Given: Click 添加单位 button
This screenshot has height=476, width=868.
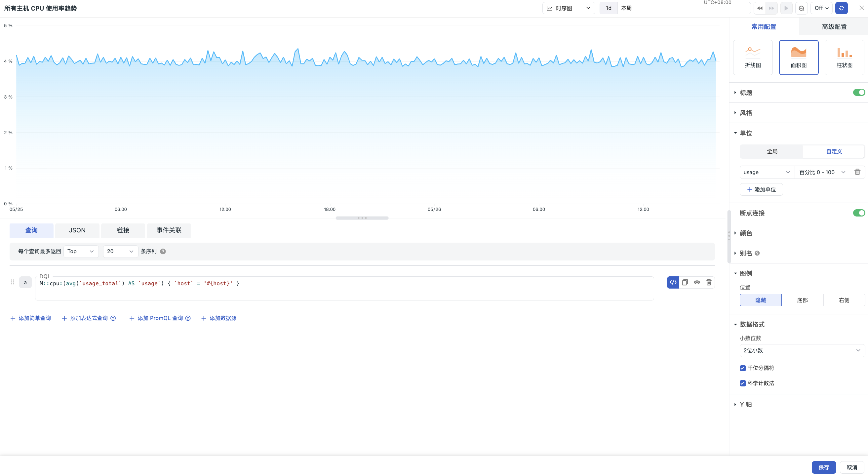Looking at the screenshot, I should click(761, 189).
